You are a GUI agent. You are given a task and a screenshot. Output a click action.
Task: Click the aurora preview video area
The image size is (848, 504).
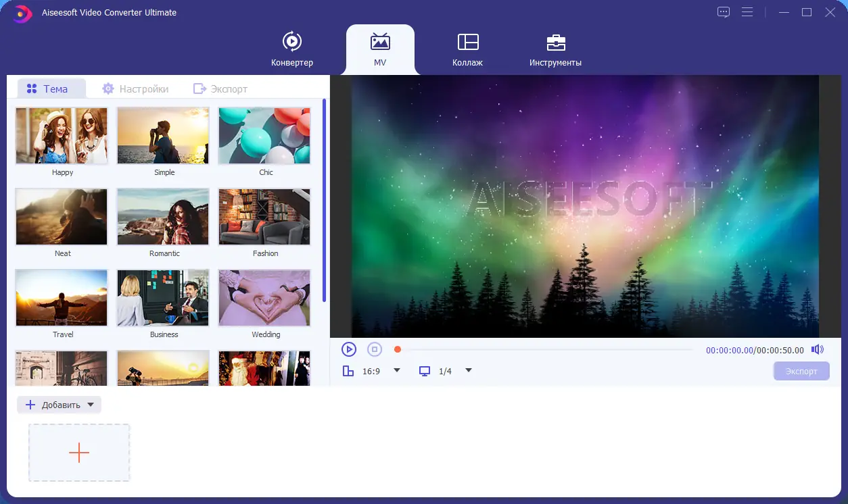click(x=585, y=206)
